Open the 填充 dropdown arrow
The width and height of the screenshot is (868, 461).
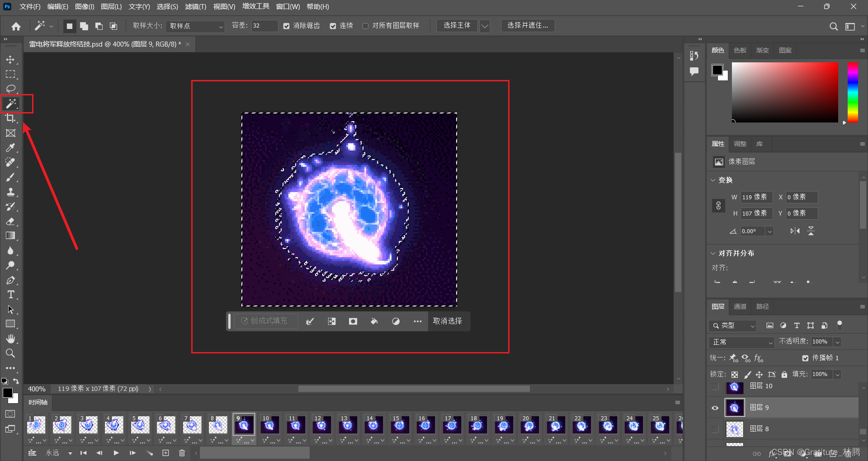pyautogui.click(x=837, y=375)
